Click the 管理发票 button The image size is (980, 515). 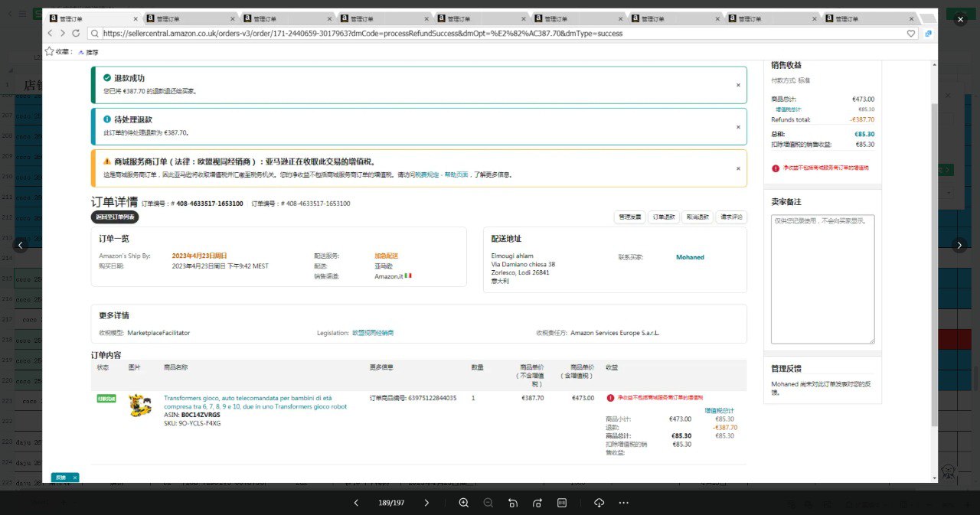[630, 217]
